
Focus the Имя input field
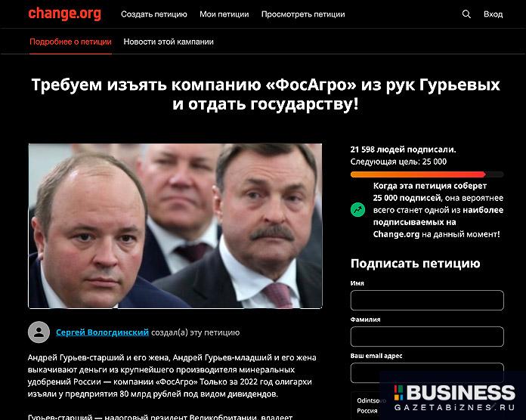tap(427, 301)
